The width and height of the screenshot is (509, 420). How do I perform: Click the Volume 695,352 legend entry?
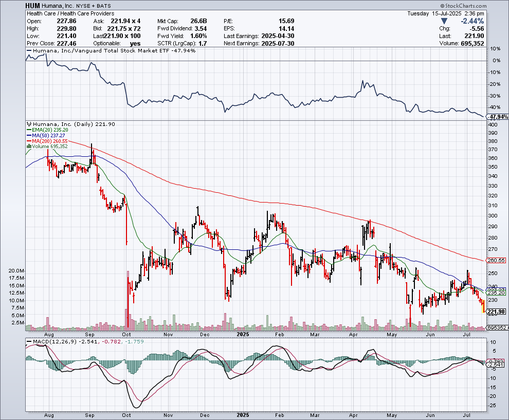pyautogui.click(x=47, y=147)
